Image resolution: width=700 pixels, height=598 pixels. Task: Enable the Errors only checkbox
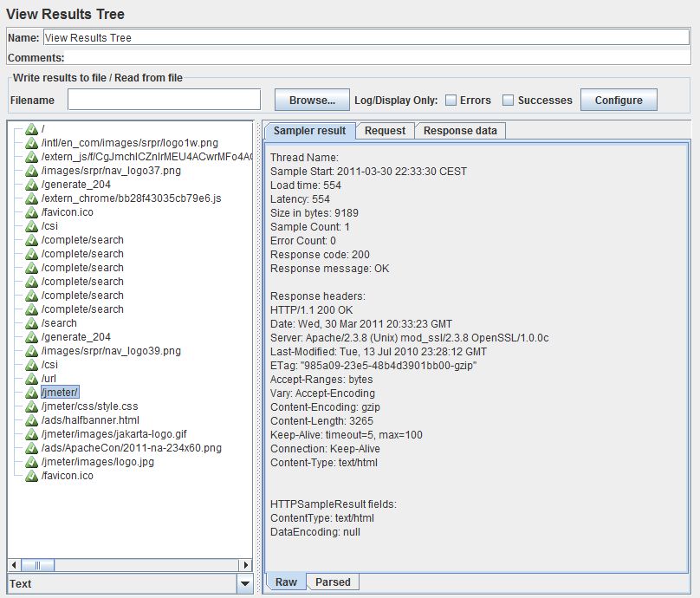[451, 101]
